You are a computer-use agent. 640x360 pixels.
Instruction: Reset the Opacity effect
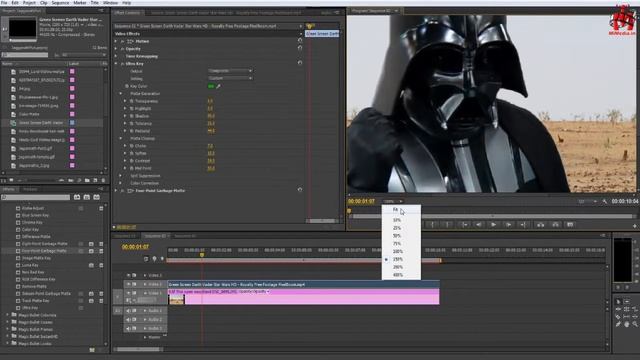[x=300, y=48]
